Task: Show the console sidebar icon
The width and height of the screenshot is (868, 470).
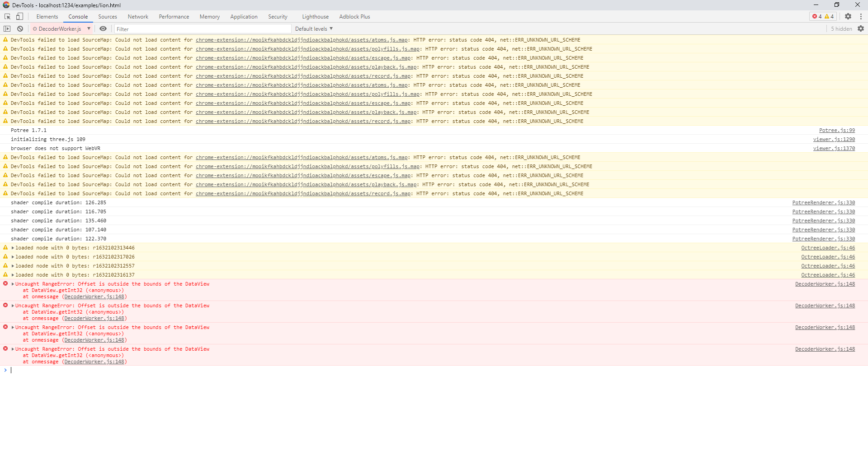Action: pyautogui.click(x=7, y=28)
